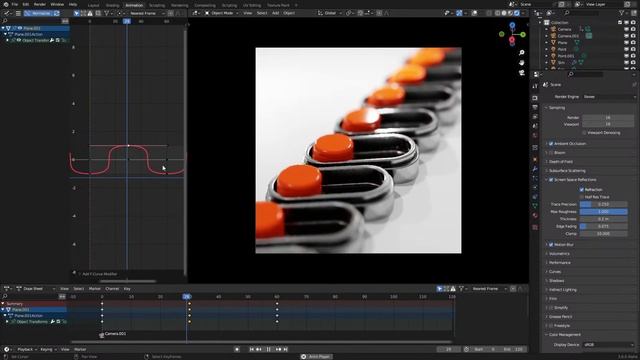Open the Dope Sheet Marker menu
The image size is (640, 360).
click(x=94, y=289)
